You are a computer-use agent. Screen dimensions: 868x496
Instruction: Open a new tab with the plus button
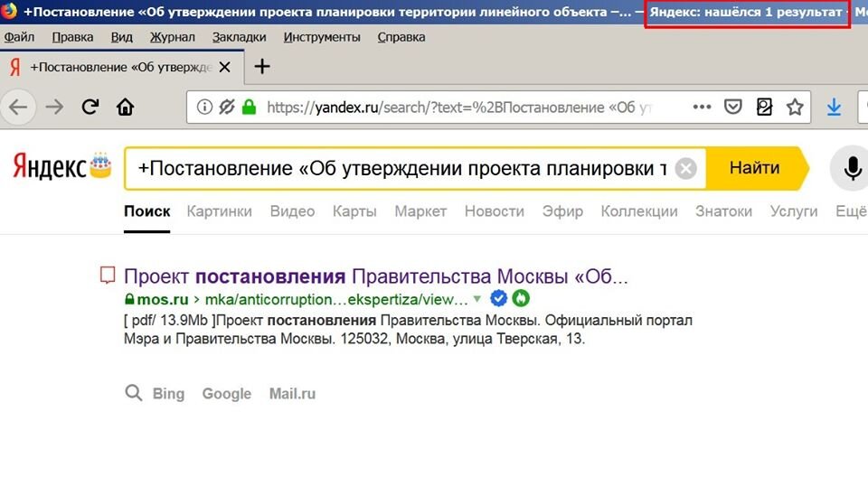point(262,67)
